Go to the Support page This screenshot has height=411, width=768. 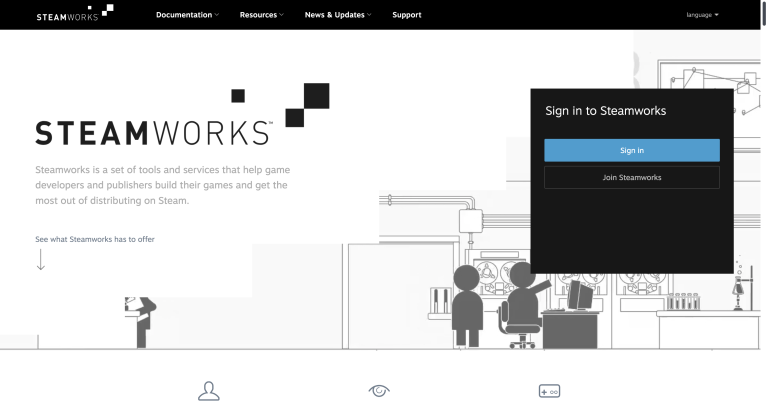coord(407,15)
